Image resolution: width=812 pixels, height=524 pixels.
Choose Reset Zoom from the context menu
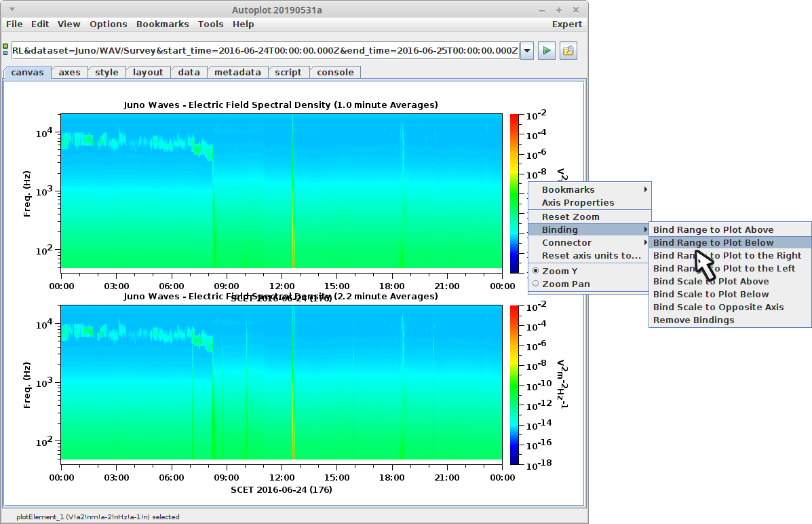(x=589, y=217)
